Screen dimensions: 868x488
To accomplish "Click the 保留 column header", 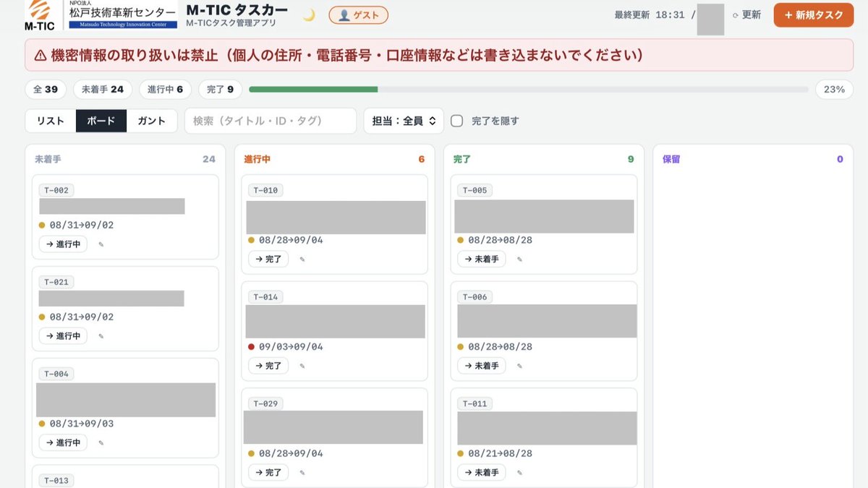I will click(671, 159).
